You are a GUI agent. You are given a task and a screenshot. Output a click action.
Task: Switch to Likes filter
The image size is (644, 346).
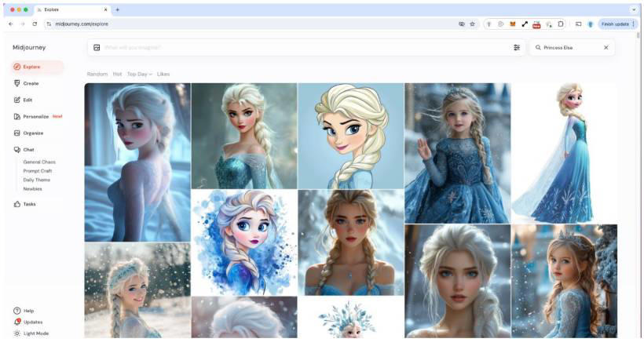pos(163,74)
